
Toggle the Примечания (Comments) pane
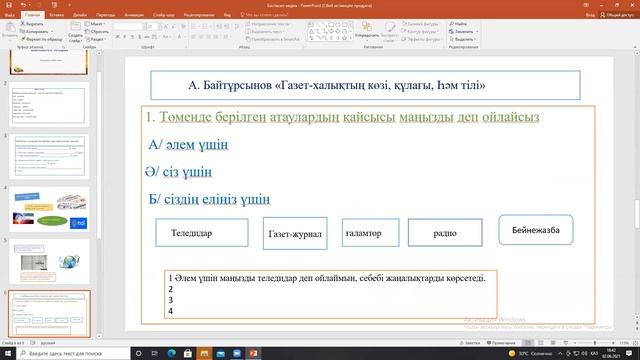(501, 343)
